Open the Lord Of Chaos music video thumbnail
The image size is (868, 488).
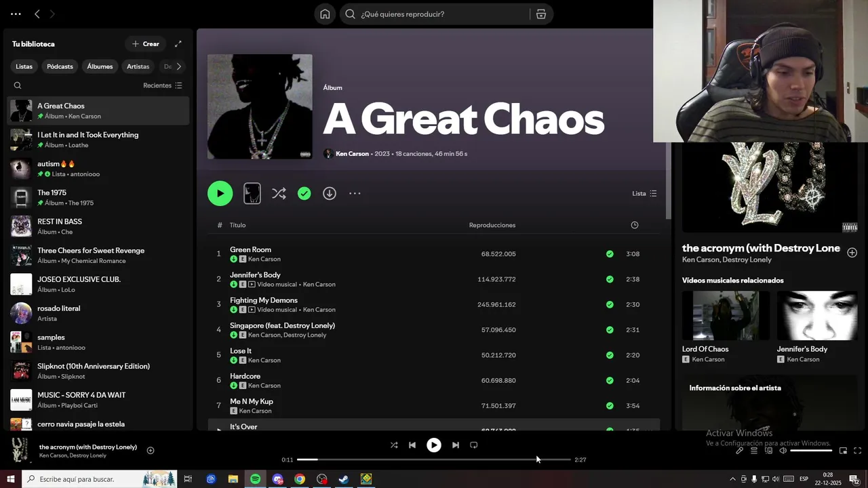click(x=726, y=316)
